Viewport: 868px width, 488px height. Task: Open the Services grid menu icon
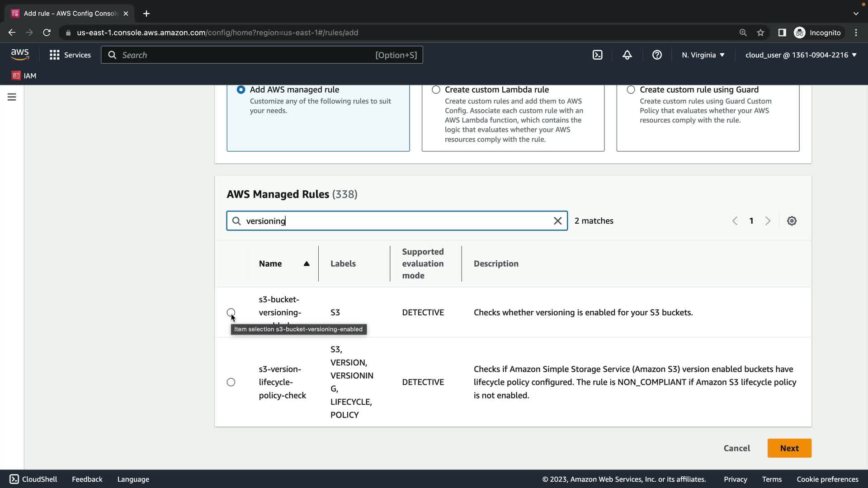pos(55,55)
